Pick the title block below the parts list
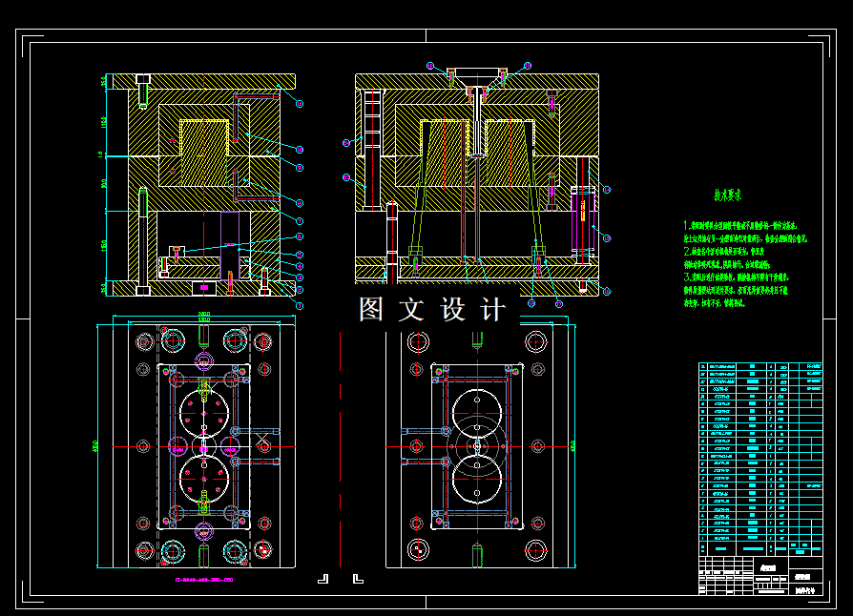The height and width of the screenshot is (616, 853). click(x=760, y=575)
